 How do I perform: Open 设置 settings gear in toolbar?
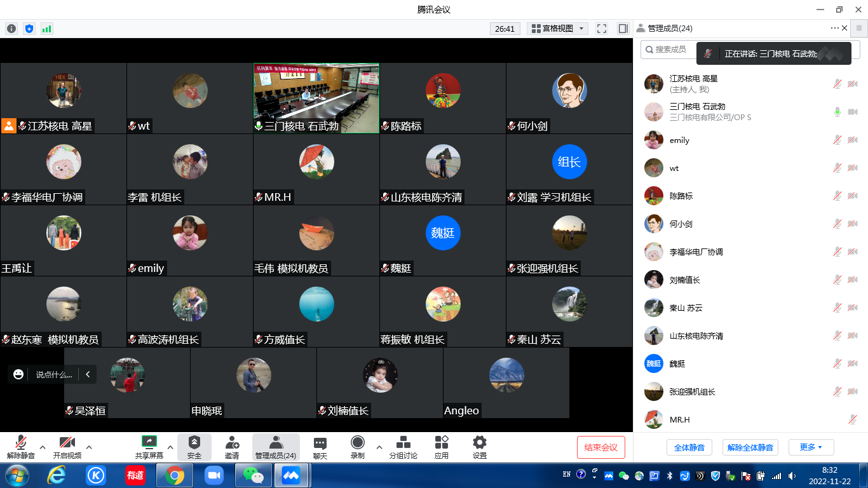[x=480, y=442]
